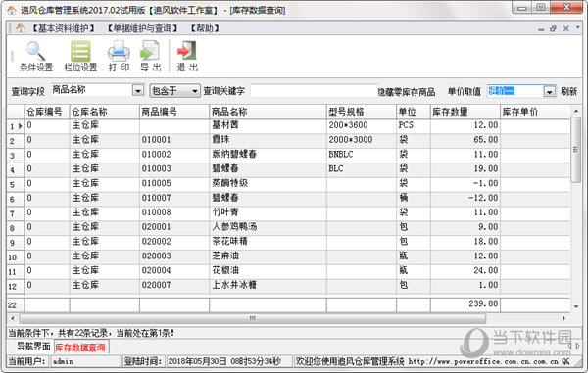
Task: Select 花椒油 product name cell
Action: tap(268, 271)
